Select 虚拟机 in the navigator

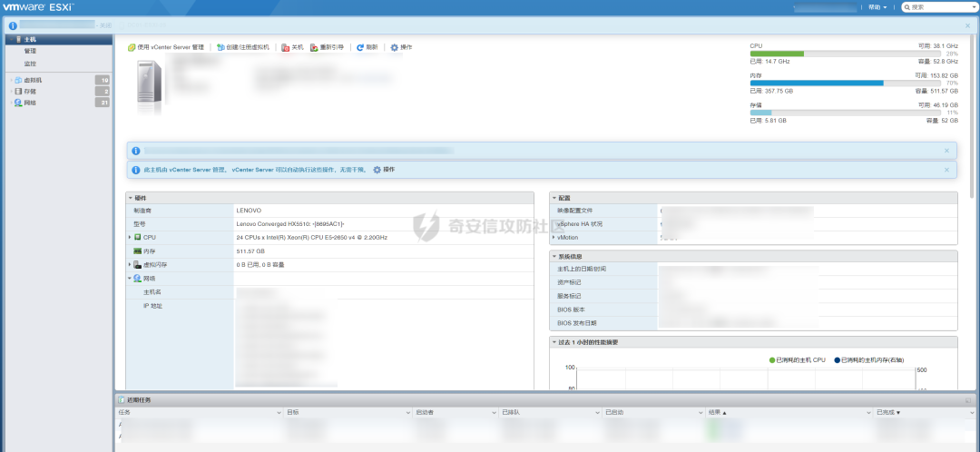34,81
